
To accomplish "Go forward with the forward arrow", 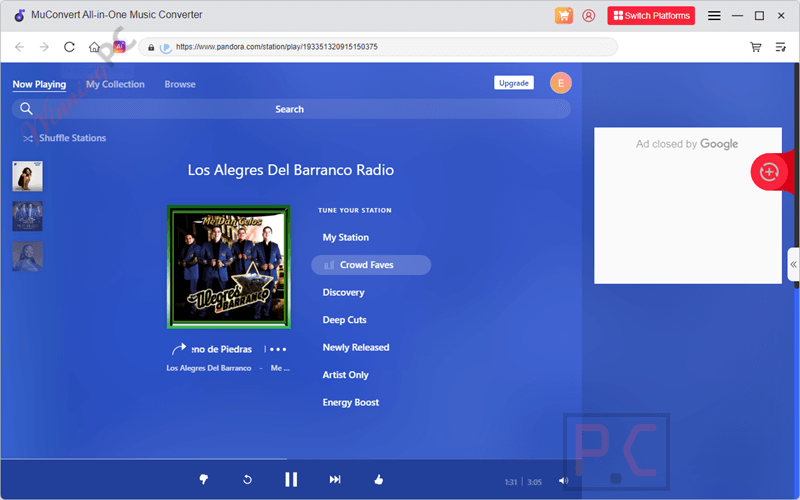I will [44, 47].
